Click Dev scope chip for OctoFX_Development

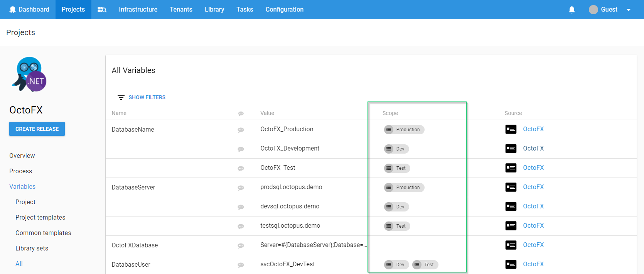(396, 149)
